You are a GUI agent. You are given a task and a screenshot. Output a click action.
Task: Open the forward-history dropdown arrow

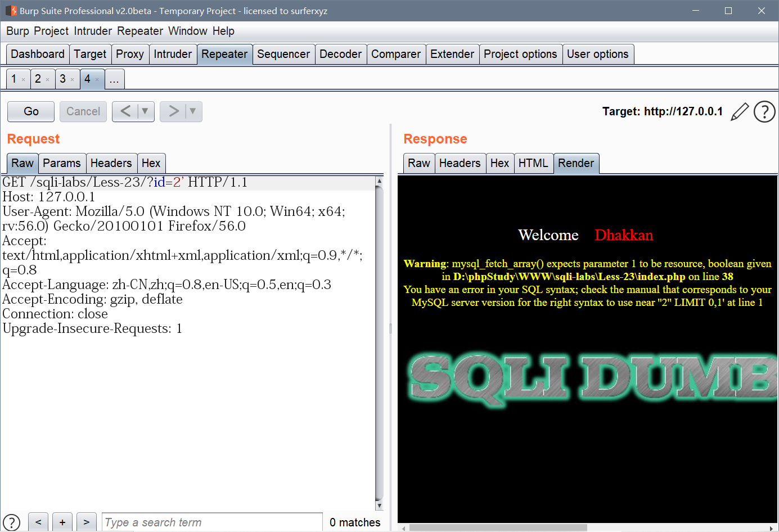[x=192, y=111]
